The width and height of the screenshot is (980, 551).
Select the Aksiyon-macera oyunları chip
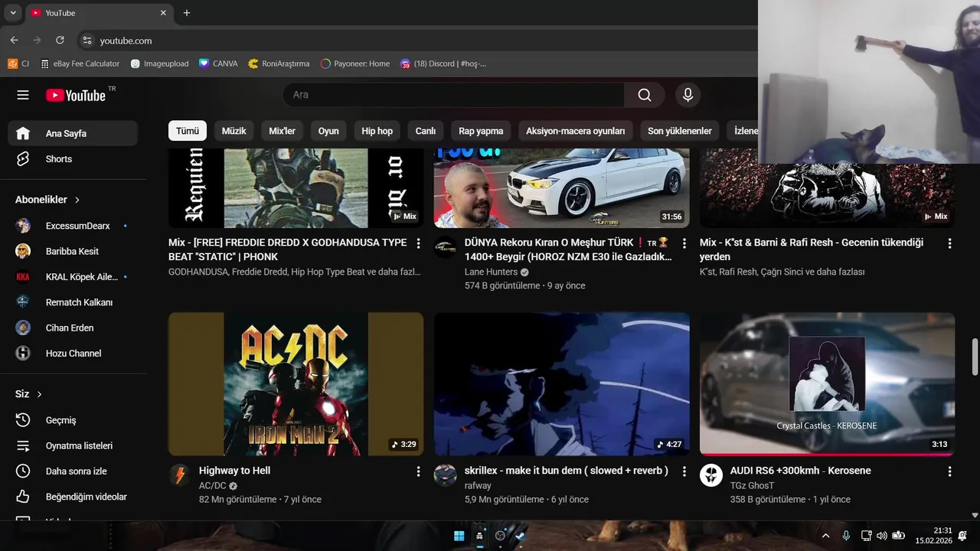[x=576, y=131]
